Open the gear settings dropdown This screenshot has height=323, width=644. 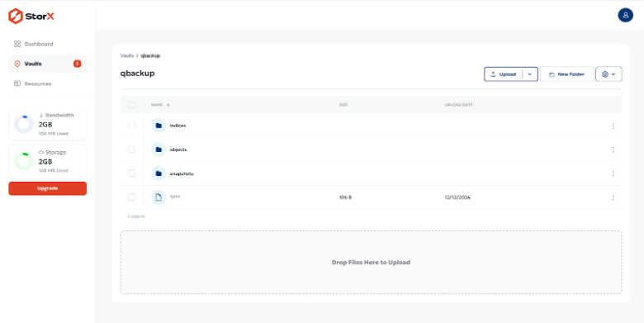(x=608, y=74)
